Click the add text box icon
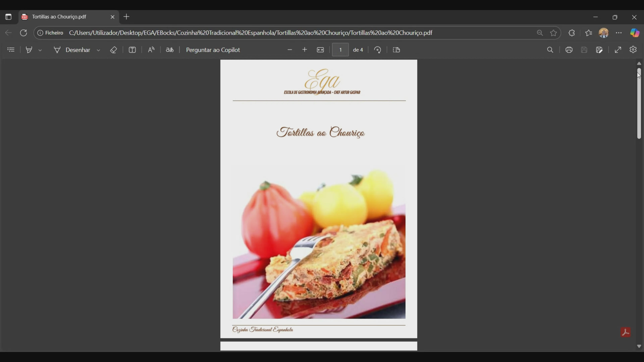644x362 pixels. [132, 50]
